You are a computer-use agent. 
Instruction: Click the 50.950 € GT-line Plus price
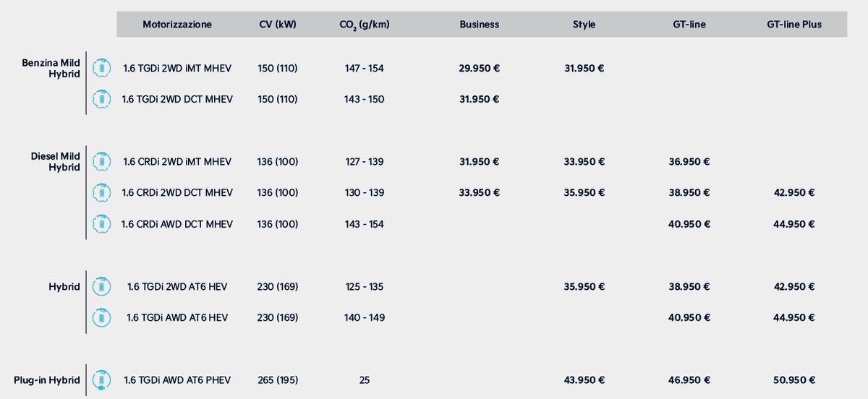point(794,380)
